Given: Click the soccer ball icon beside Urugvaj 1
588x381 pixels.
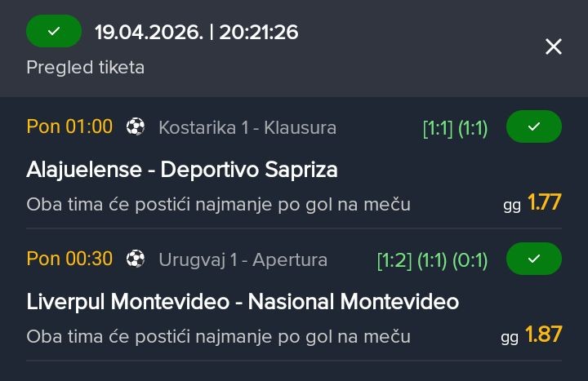Looking at the screenshot, I should [136, 259].
